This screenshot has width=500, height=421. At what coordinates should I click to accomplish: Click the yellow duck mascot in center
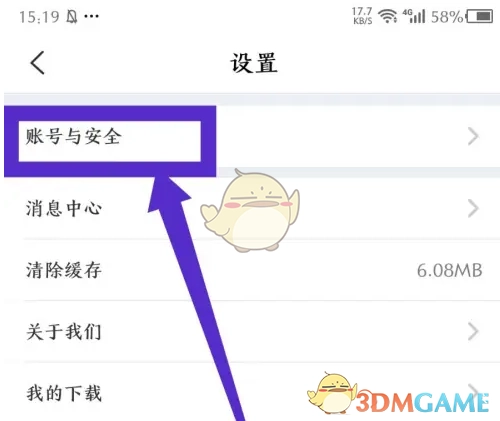pyautogui.click(x=250, y=210)
